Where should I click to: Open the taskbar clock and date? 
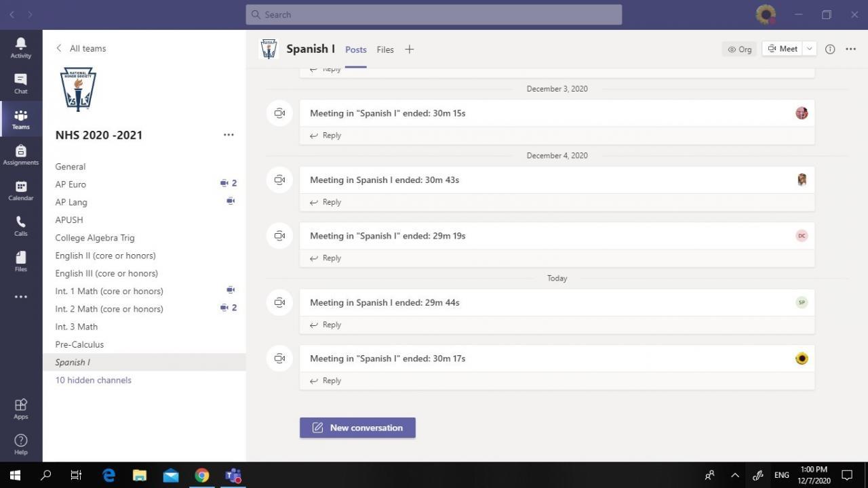coord(814,475)
